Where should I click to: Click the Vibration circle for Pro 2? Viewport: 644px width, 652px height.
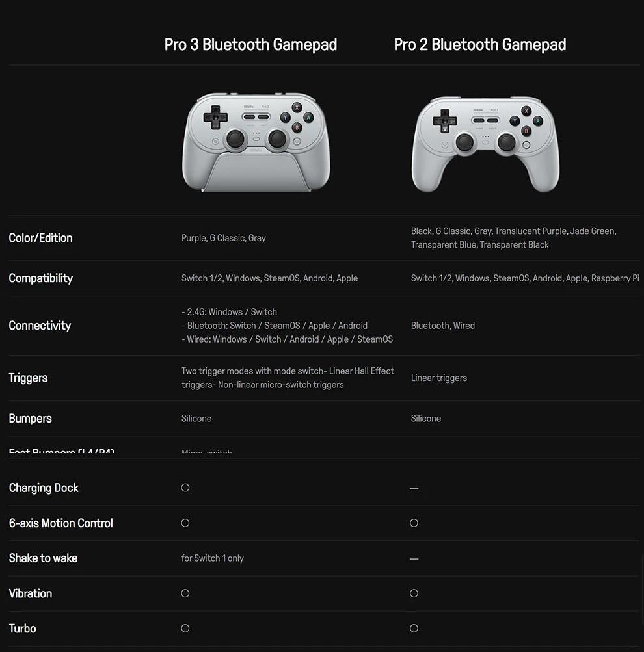(414, 593)
